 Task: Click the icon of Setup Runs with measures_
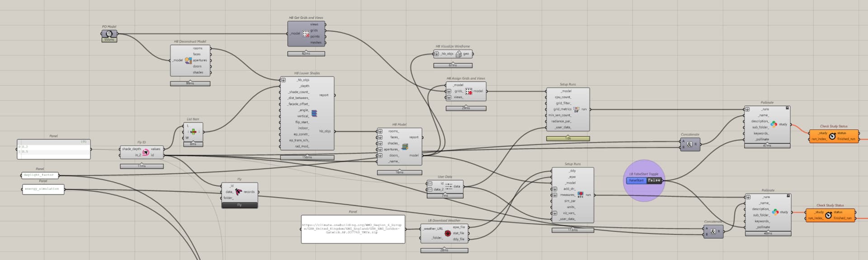[x=580, y=195]
